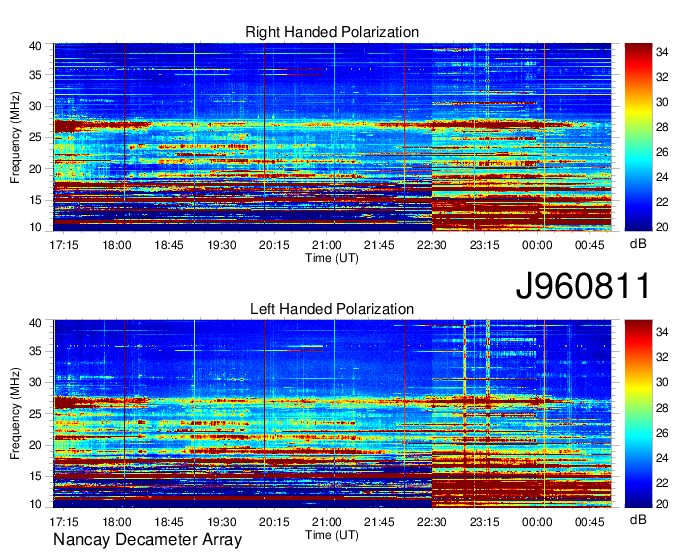Click the 25 MHz tick of Left Handed plot
The height and width of the screenshot is (552, 680).
pyautogui.click(x=35, y=414)
